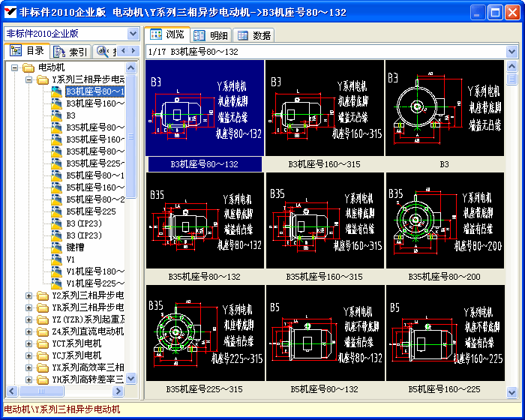
Task: Collapse the Y系列三相异步电动 tree node
Action: tap(29, 79)
